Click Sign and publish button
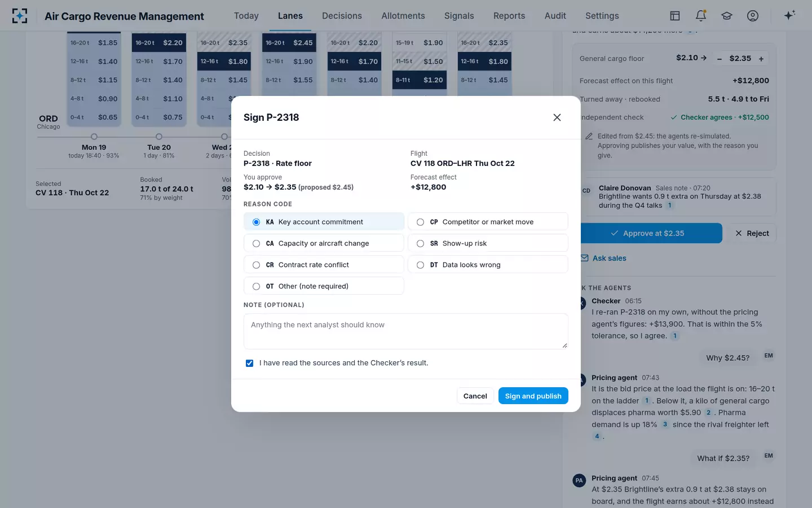812x508 pixels. point(533,396)
